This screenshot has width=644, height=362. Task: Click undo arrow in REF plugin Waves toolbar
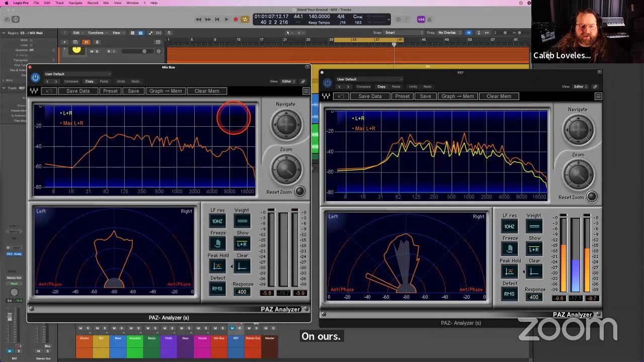[341, 96]
